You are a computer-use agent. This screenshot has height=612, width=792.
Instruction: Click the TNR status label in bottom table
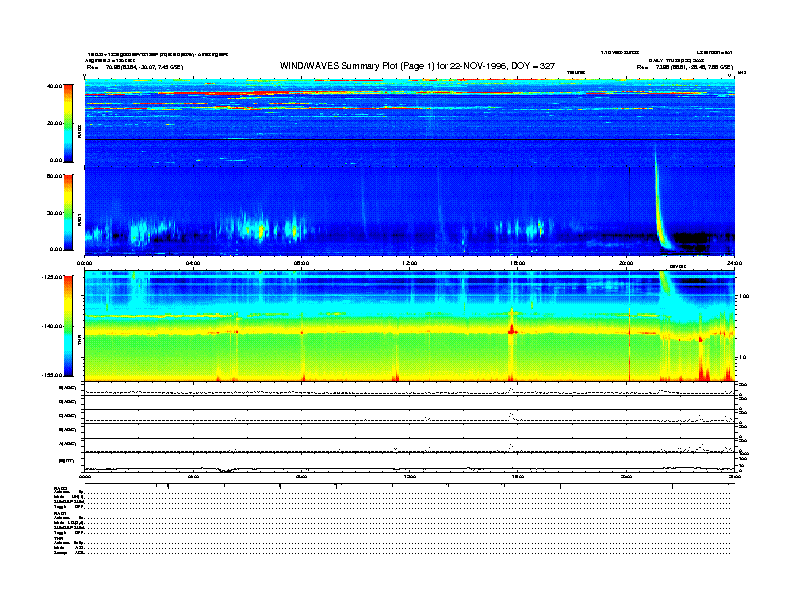click(58, 538)
